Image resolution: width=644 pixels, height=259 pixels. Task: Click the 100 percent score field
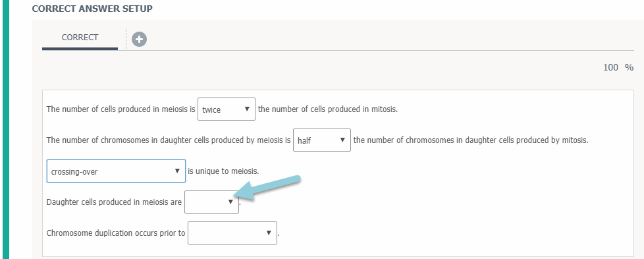click(x=610, y=67)
